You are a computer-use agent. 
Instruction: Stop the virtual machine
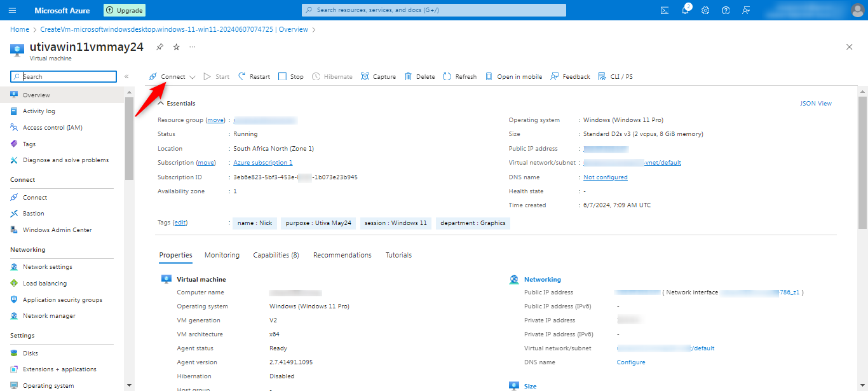pos(291,76)
